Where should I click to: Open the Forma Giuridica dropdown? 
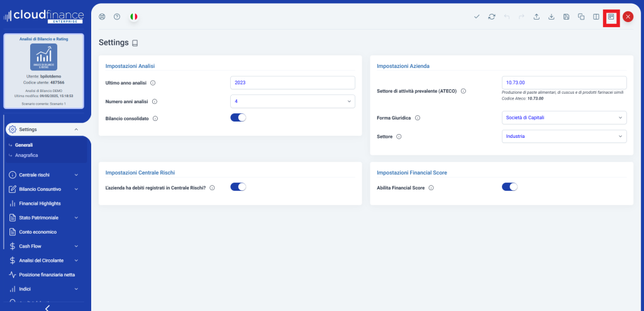[564, 118]
